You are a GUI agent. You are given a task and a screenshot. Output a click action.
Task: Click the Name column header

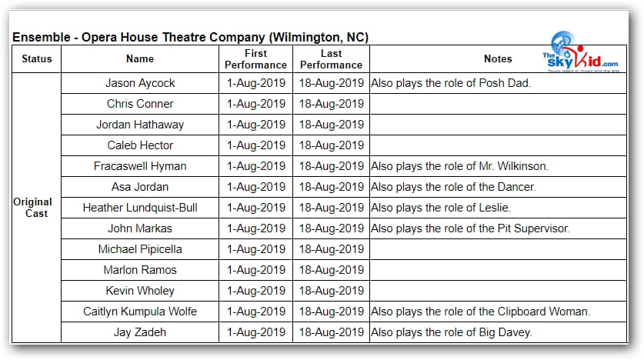140,59
